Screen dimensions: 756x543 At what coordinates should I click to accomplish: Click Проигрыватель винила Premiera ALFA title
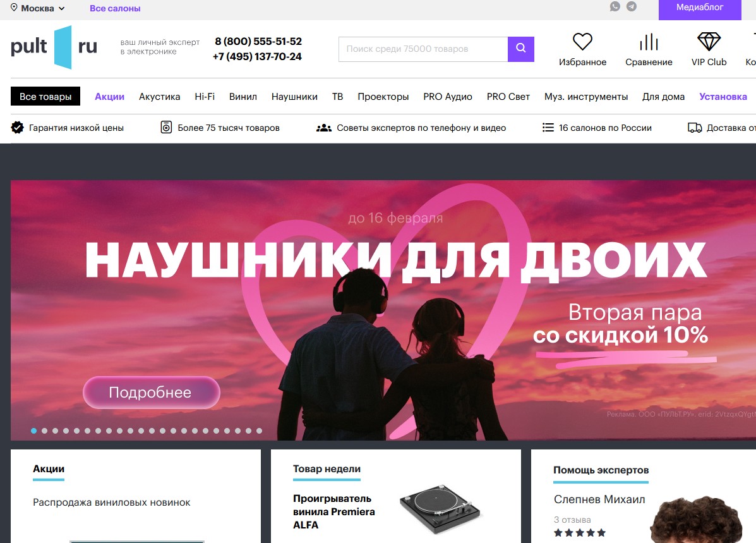point(333,511)
